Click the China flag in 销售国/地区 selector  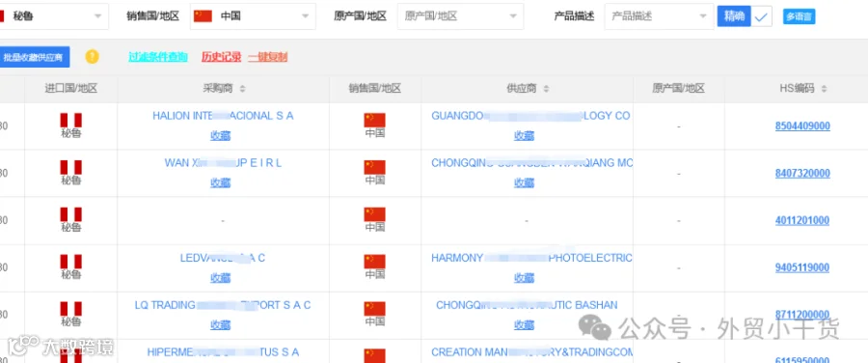point(203,16)
